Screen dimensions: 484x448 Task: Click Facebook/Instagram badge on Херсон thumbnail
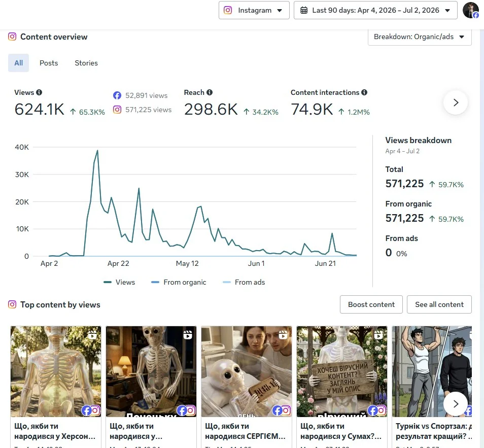tap(91, 410)
